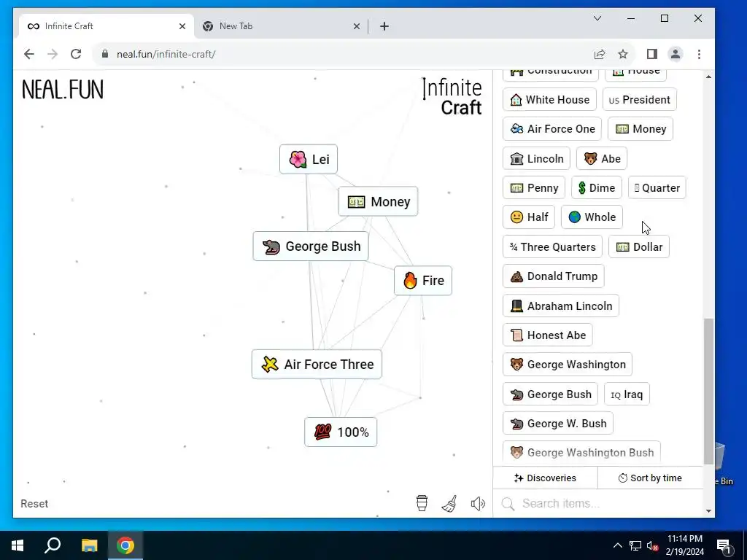Image resolution: width=747 pixels, height=560 pixels.
Task: Open the Discoveries filter
Action: (545, 478)
